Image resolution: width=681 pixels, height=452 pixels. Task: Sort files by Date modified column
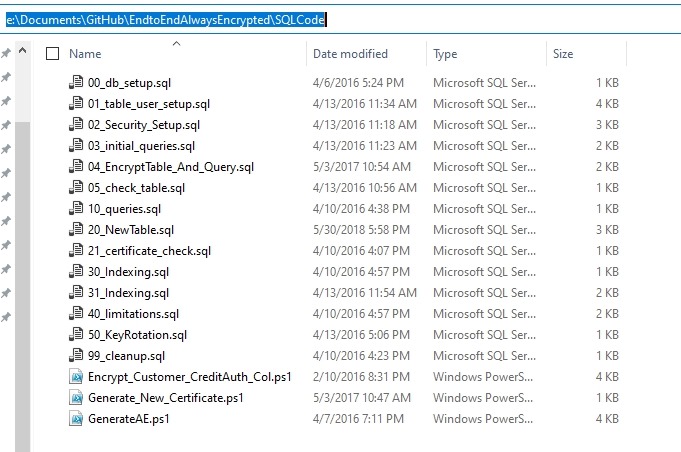350,54
